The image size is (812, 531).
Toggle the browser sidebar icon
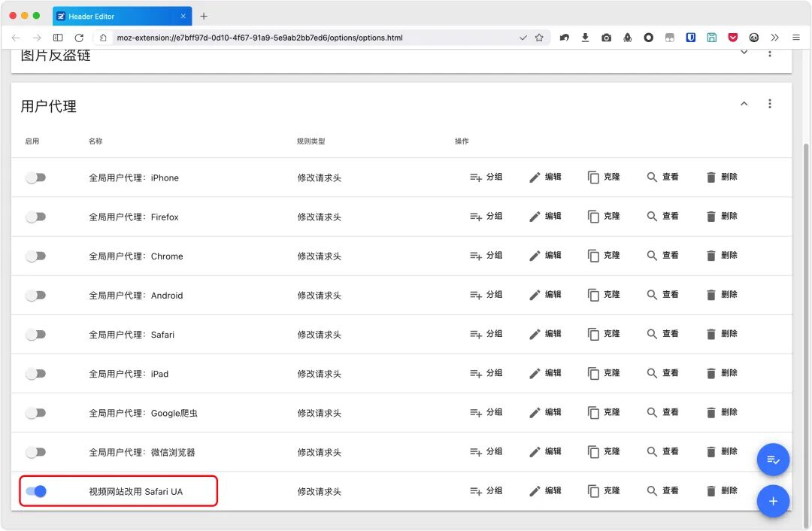[58, 38]
